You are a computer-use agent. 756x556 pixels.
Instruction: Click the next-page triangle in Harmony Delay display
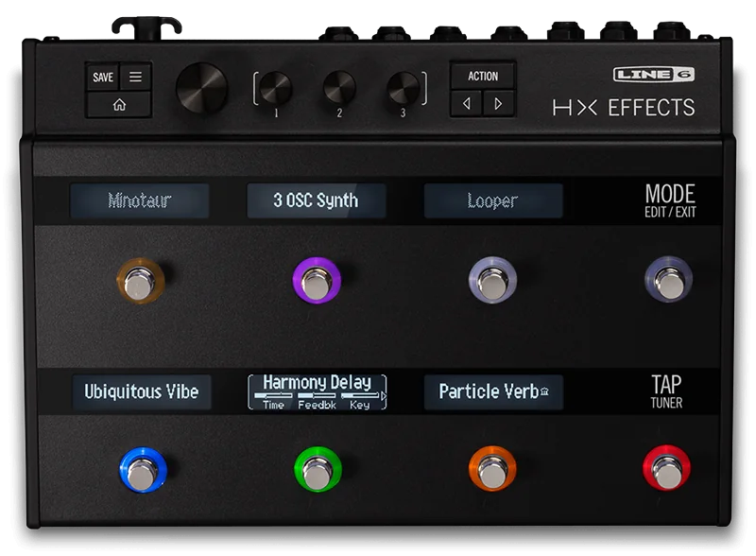point(384,396)
